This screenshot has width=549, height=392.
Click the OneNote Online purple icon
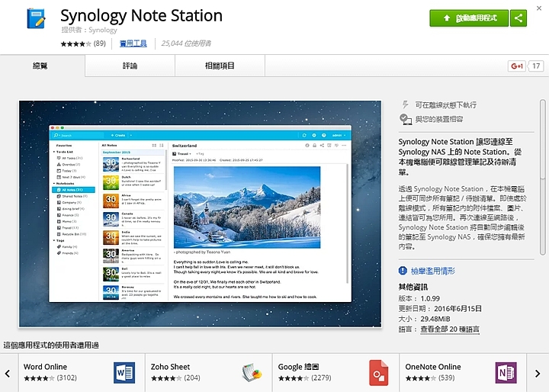coord(506,373)
